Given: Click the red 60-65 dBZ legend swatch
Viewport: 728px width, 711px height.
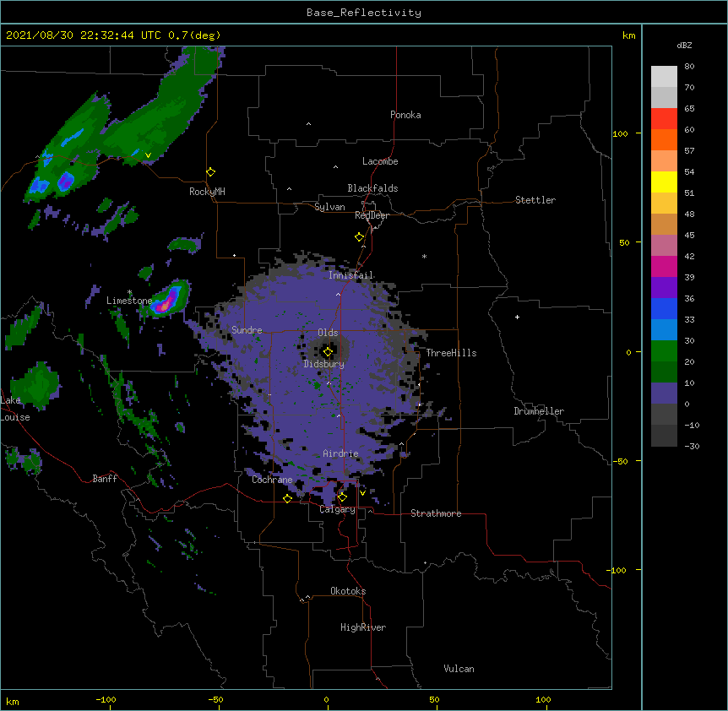Looking at the screenshot, I should [664, 119].
